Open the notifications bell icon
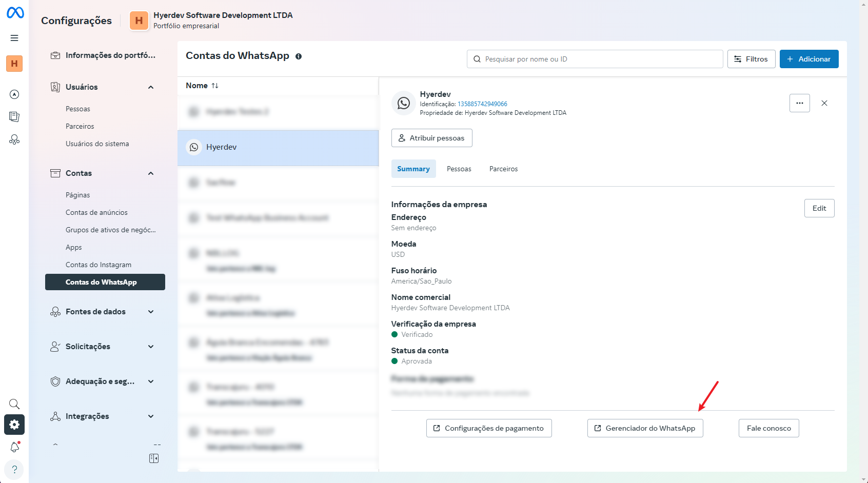Screen dimensions: 868x483 [x=14, y=447]
